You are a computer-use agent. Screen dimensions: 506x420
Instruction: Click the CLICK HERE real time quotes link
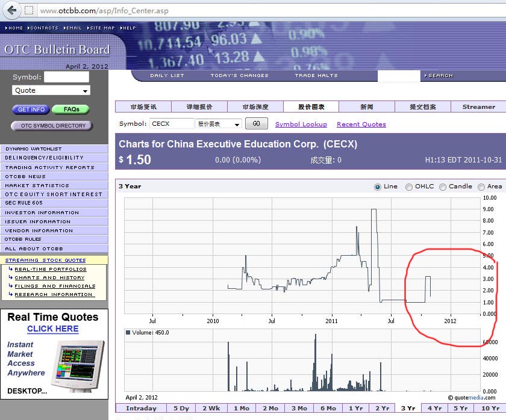(53, 329)
